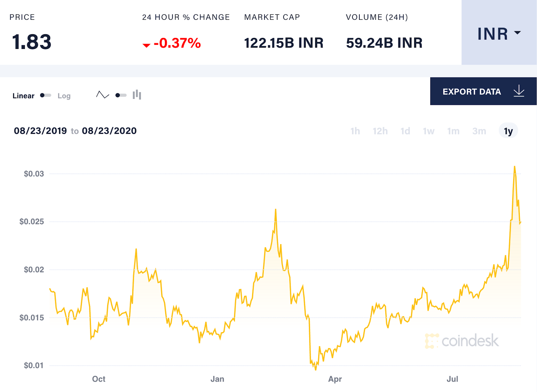The width and height of the screenshot is (537, 392).
Task: Select the candlestick chart icon
Action: coord(137,95)
